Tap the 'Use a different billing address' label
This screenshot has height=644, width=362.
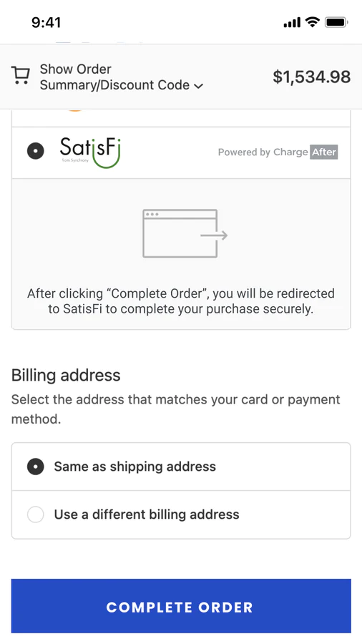(147, 514)
